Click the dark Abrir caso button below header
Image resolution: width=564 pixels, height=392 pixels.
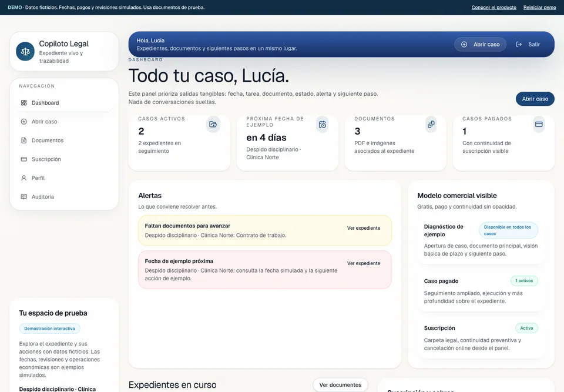535,99
